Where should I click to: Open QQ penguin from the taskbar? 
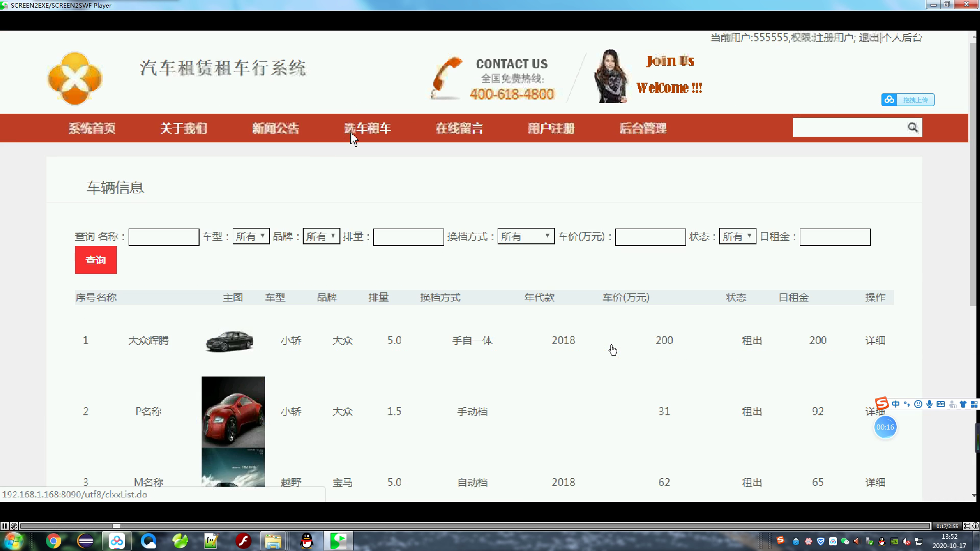(x=307, y=541)
